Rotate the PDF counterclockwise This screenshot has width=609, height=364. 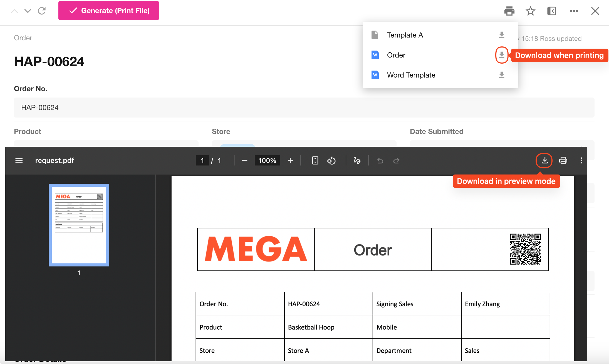click(331, 161)
